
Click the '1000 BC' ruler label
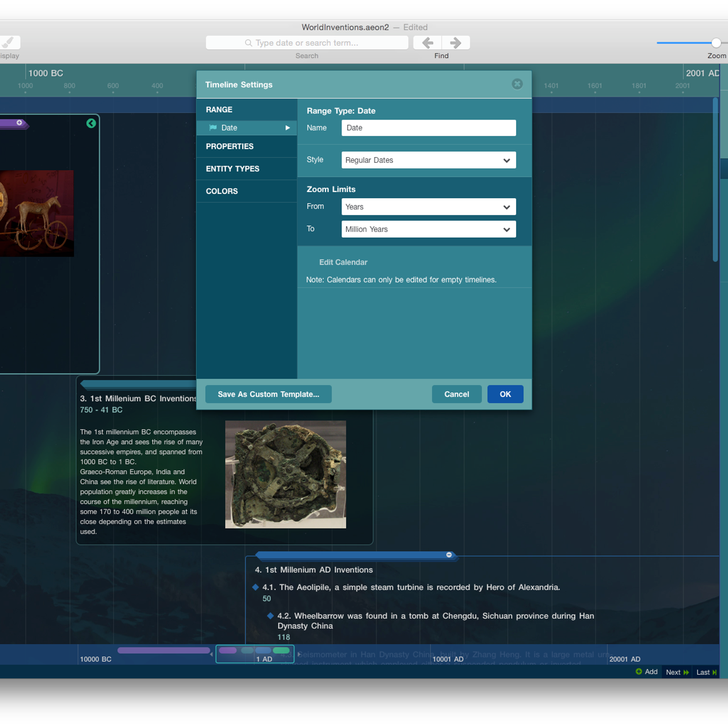click(45, 73)
